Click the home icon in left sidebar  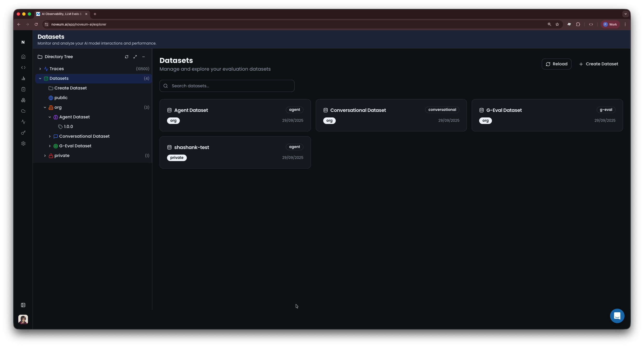pos(23,56)
